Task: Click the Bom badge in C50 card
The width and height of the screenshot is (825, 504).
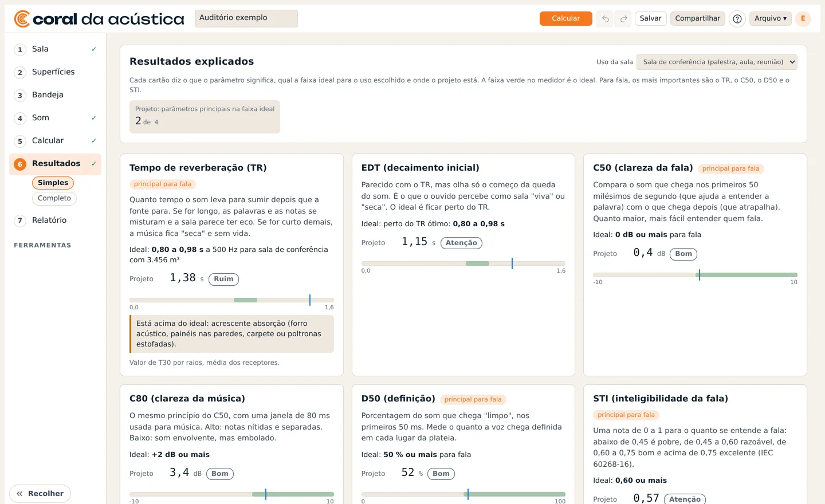Action: [683, 254]
